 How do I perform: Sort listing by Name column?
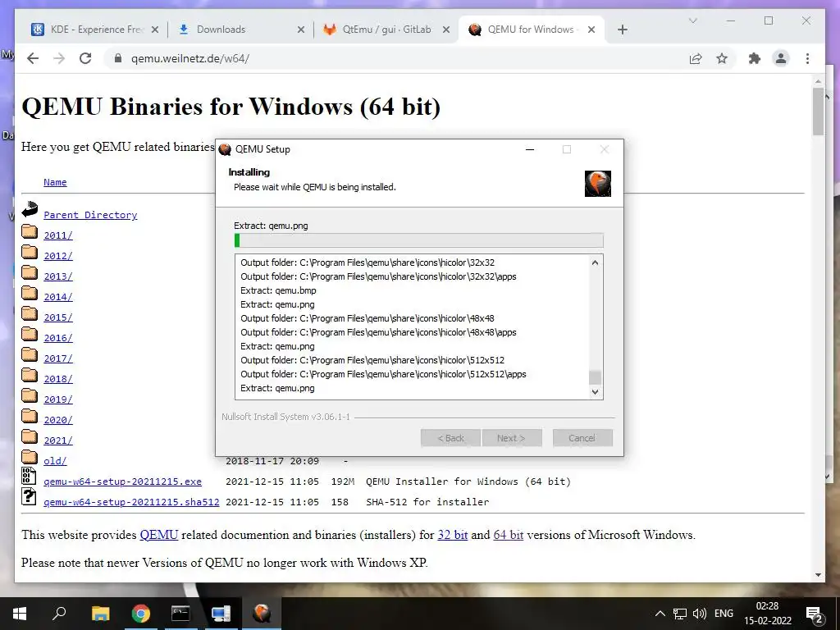pyautogui.click(x=55, y=182)
